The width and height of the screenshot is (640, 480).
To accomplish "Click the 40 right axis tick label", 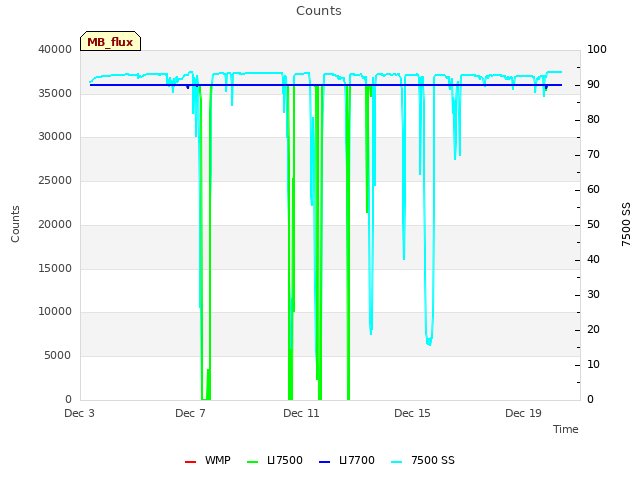I will 593,260.
